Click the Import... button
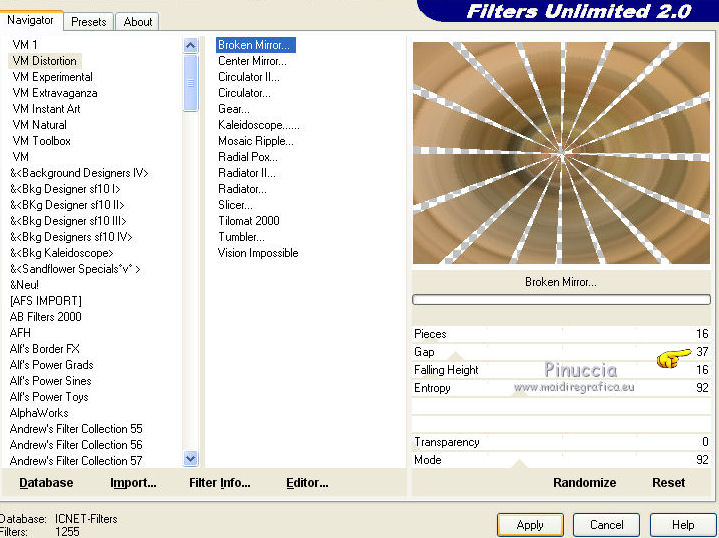Screen dimensions: 719x538 (x=133, y=482)
